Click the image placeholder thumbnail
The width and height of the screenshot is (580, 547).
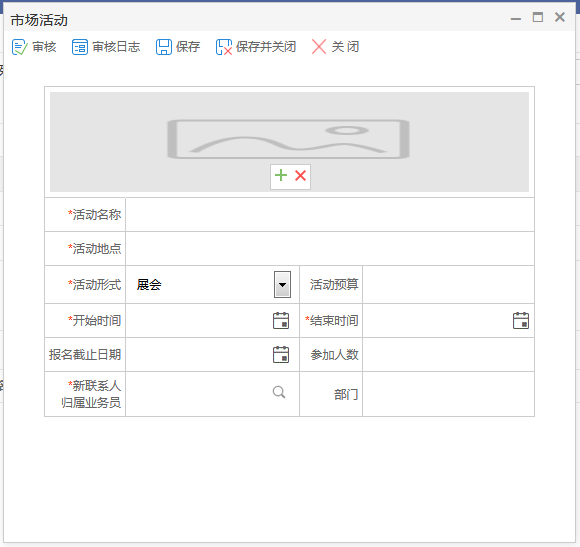(x=289, y=139)
